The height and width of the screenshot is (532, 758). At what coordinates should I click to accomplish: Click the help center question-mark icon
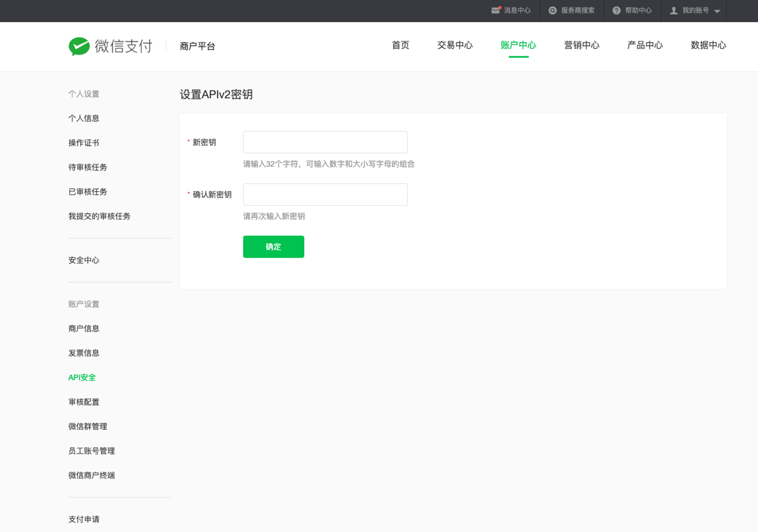(x=616, y=11)
